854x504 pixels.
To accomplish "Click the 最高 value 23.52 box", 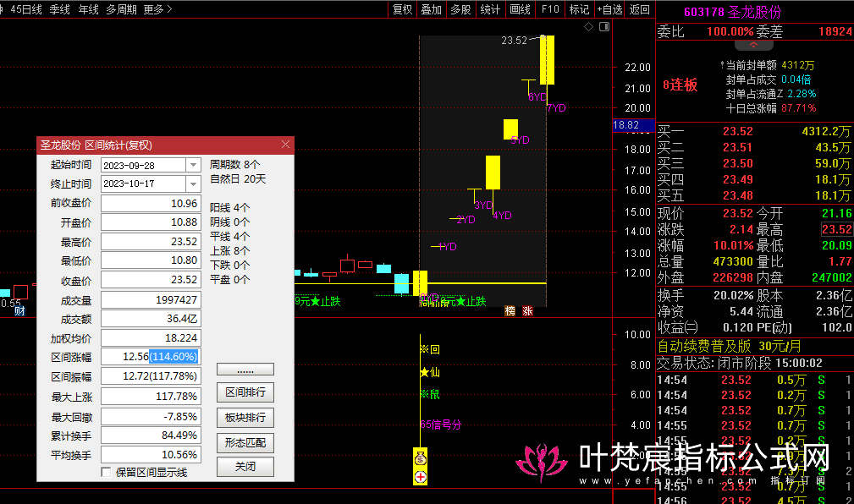I will tap(836, 229).
